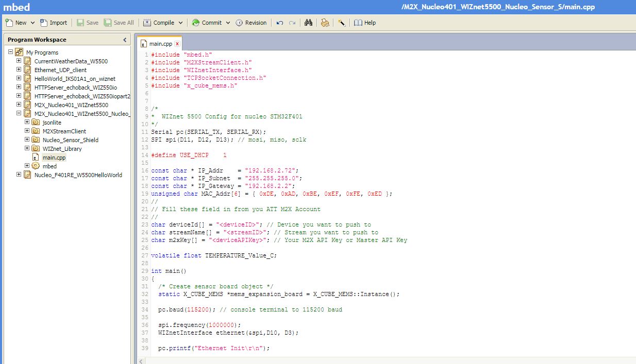The image size is (636, 364).
Task: Click the format code wand icon
Action: (x=341, y=23)
